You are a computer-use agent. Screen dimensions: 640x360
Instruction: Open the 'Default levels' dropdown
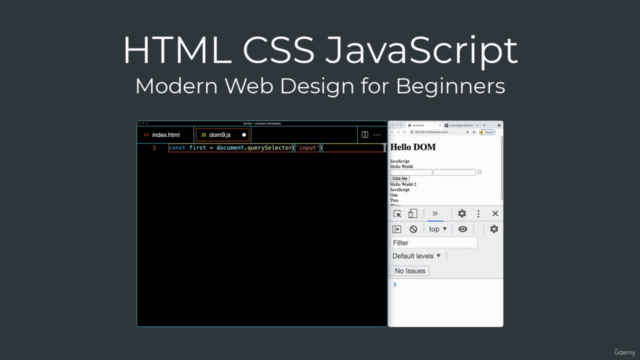click(x=416, y=256)
